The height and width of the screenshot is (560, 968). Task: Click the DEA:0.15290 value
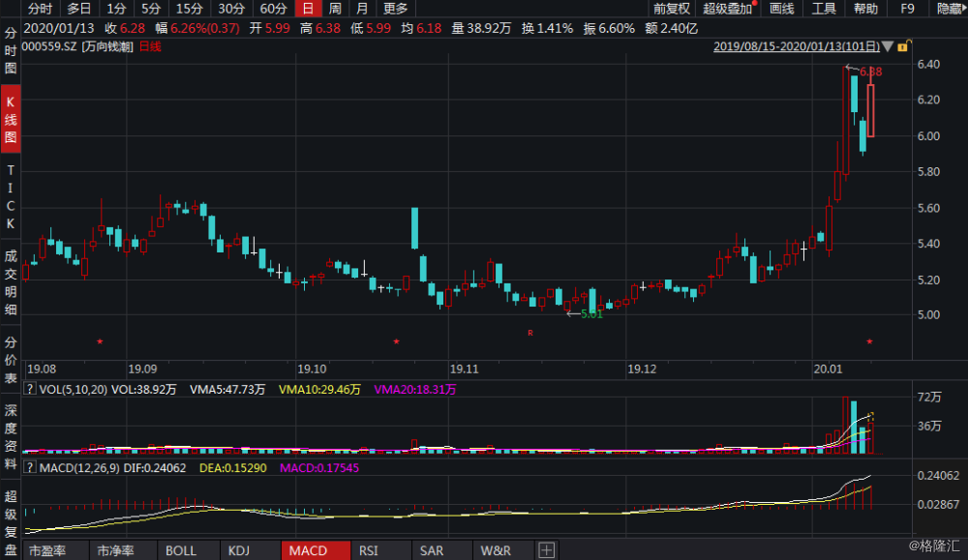tap(232, 468)
